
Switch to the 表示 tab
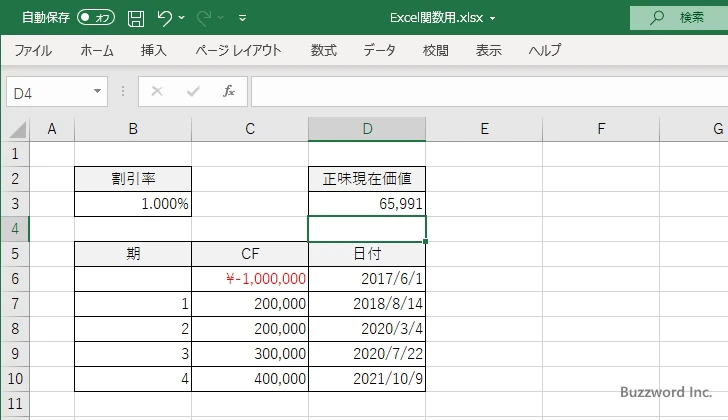pos(488,50)
